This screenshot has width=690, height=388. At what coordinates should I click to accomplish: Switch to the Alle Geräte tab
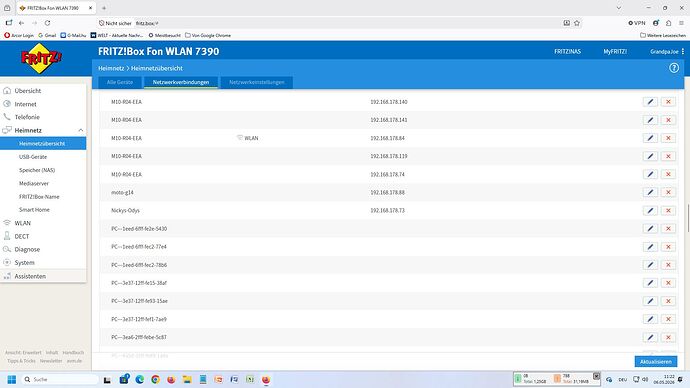click(120, 82)
